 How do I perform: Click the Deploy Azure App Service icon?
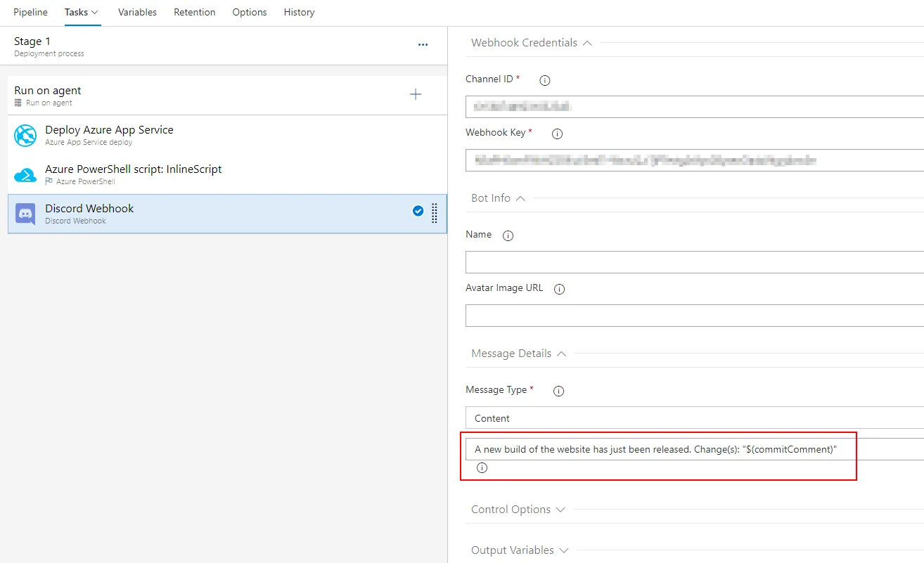pos(25,136)
